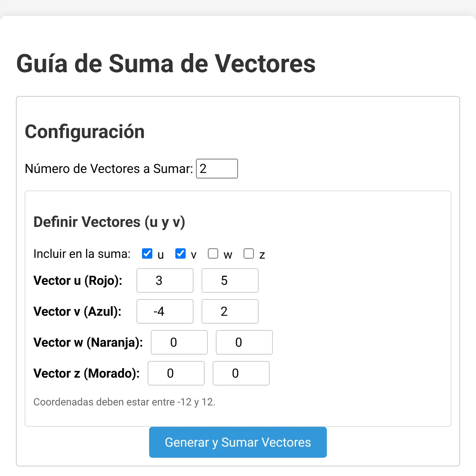
Task: Uncheck the u vector checkbox
Action: click(x=147, y=253)
